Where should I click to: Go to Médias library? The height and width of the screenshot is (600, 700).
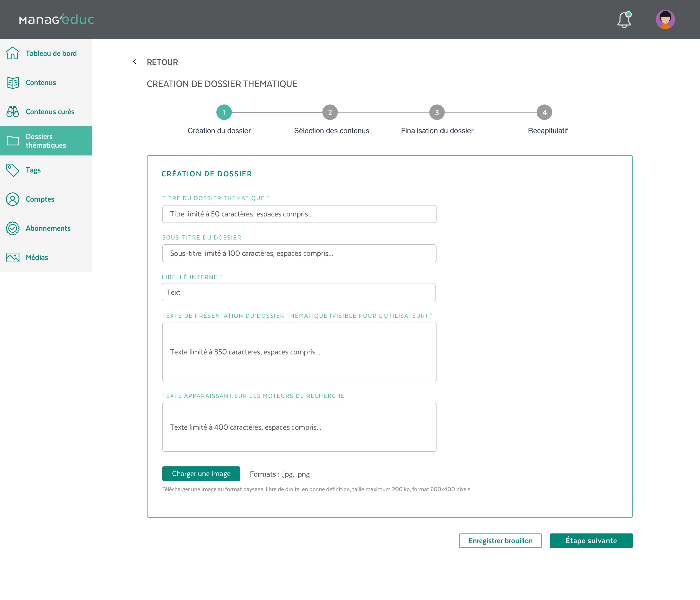(46, 258)
